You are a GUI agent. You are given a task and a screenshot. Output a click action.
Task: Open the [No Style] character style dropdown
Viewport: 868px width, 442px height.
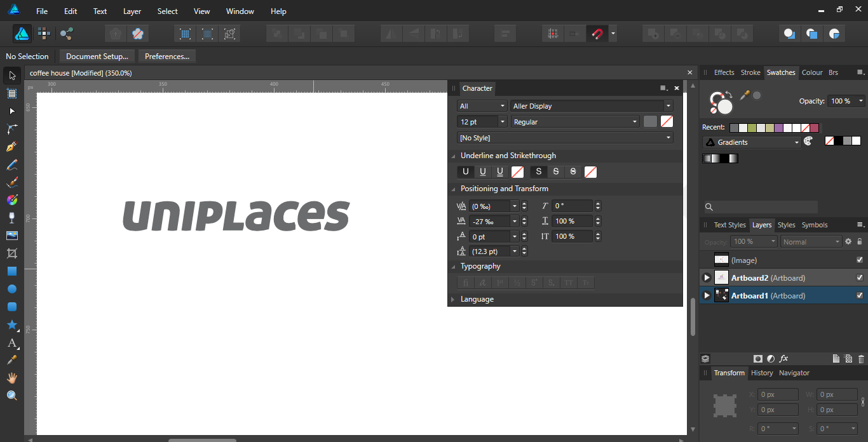pos(565,138)
